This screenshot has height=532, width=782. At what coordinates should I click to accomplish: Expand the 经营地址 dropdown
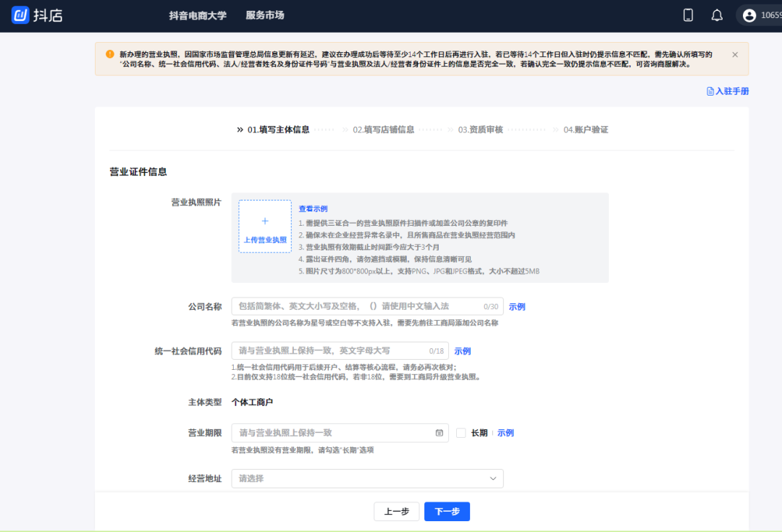493,478
